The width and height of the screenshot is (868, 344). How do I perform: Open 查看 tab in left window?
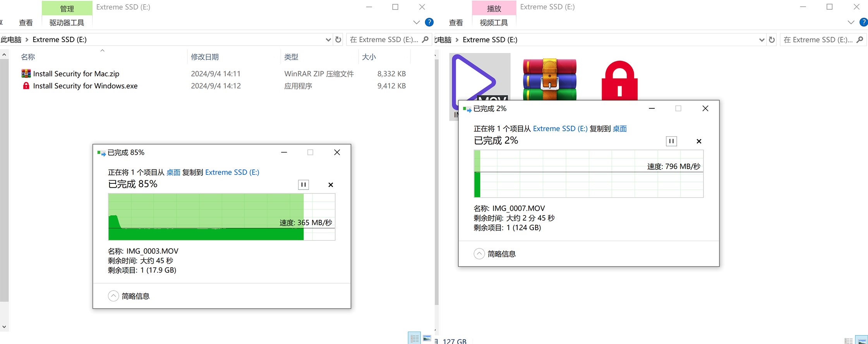pyautogui.click(x=26, y=22)
